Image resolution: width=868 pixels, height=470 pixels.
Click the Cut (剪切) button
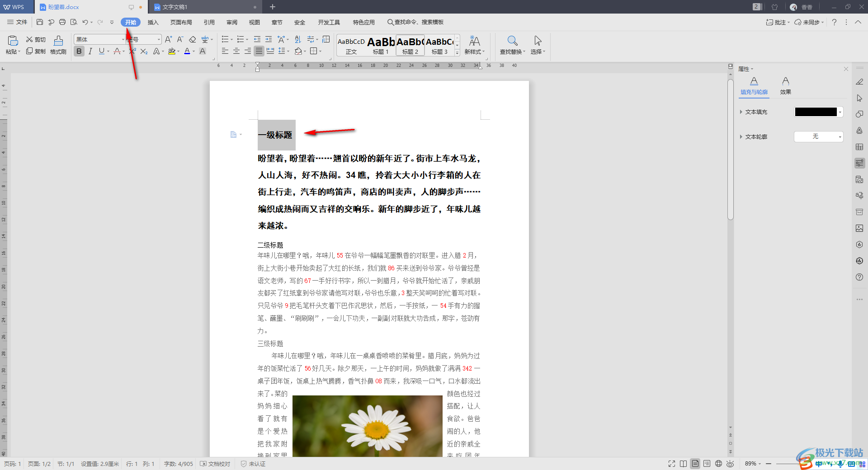point(36,40)
